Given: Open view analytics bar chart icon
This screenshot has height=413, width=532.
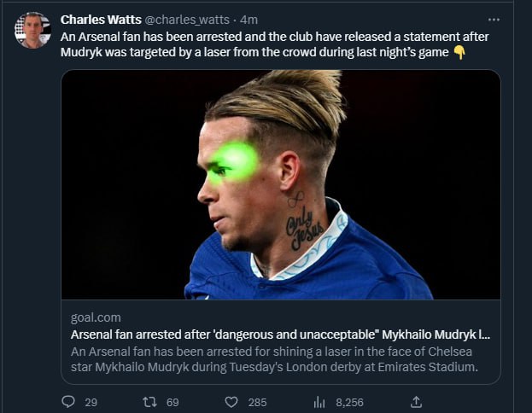Looking at the screenshot, I should click(x=320, y=401).
